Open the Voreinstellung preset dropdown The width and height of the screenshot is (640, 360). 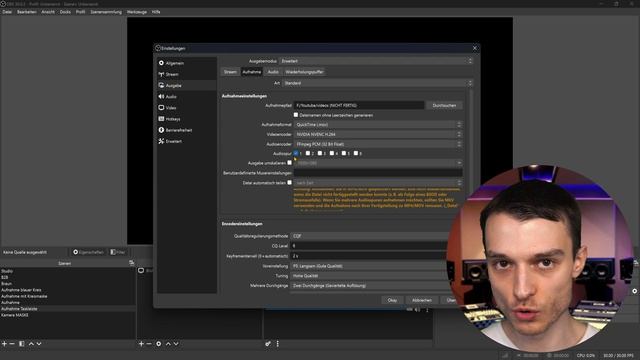(369, 266)
